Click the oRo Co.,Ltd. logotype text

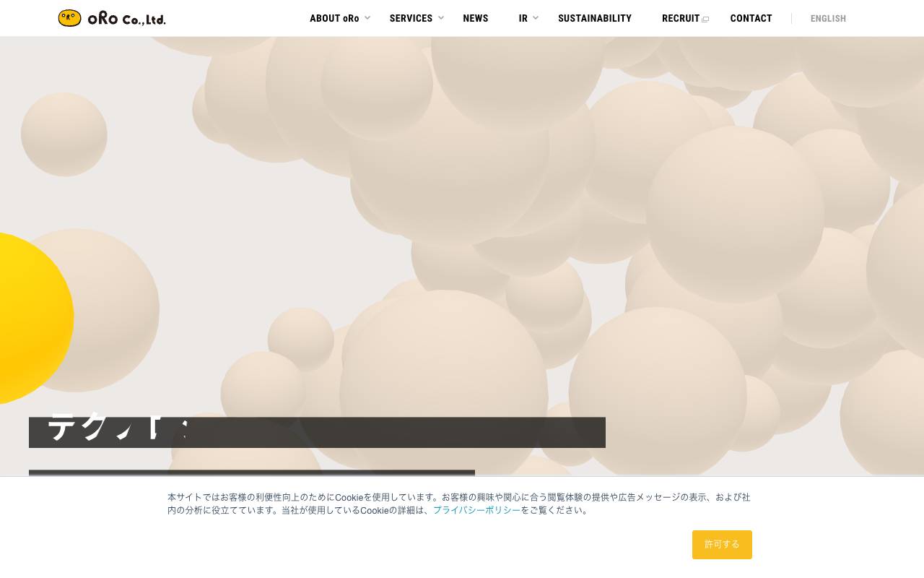127,20
